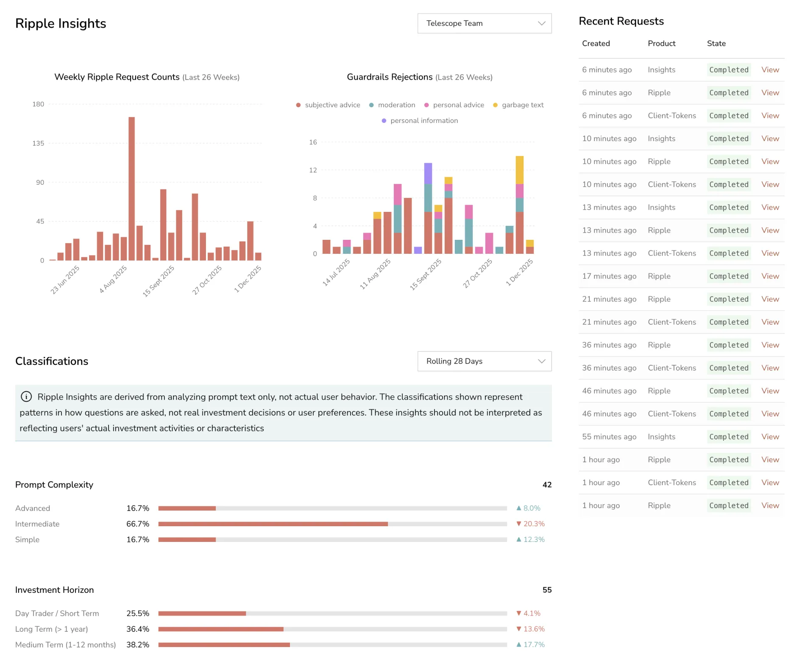Toggle the personal advice legend marker
The image size is (802, 672).
point(426,105)
